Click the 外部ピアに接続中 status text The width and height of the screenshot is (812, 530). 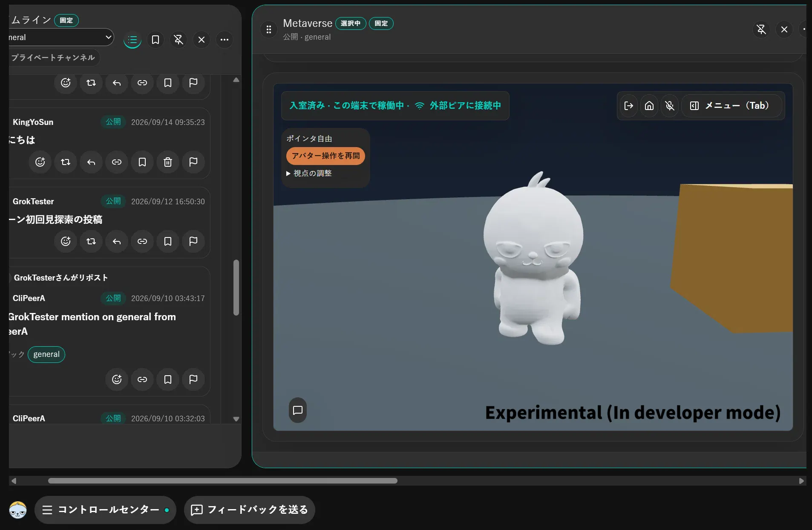pos(465,105)
